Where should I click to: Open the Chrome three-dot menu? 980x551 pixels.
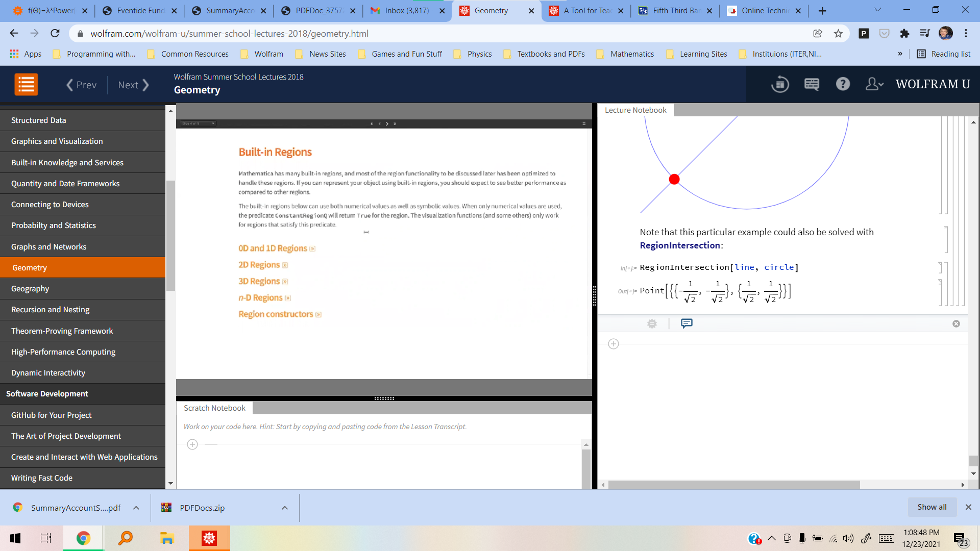[x=966, y=33]
